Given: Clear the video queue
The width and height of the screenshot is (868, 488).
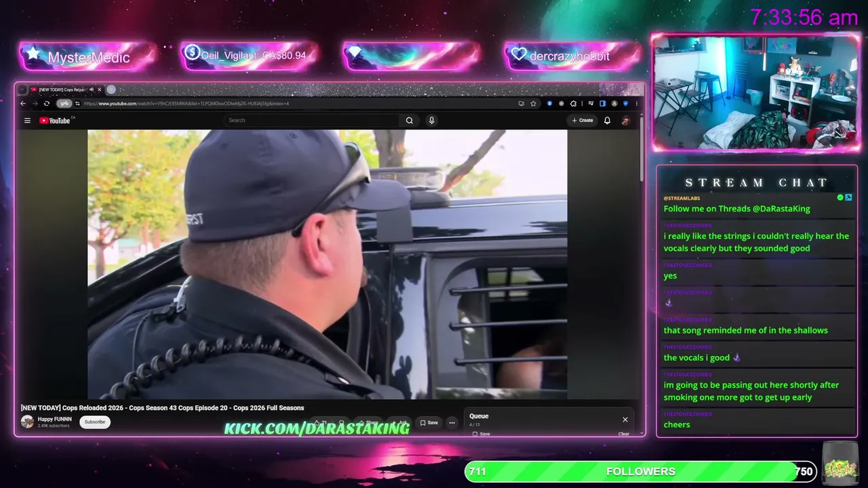Looking at the screenshot, I should [624, 434].
